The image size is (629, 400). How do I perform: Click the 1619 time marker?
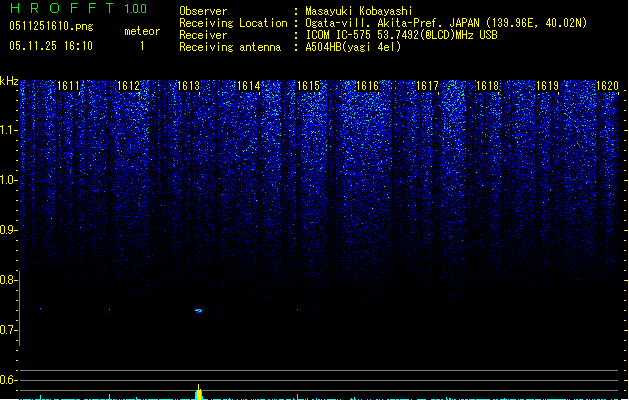548,86
